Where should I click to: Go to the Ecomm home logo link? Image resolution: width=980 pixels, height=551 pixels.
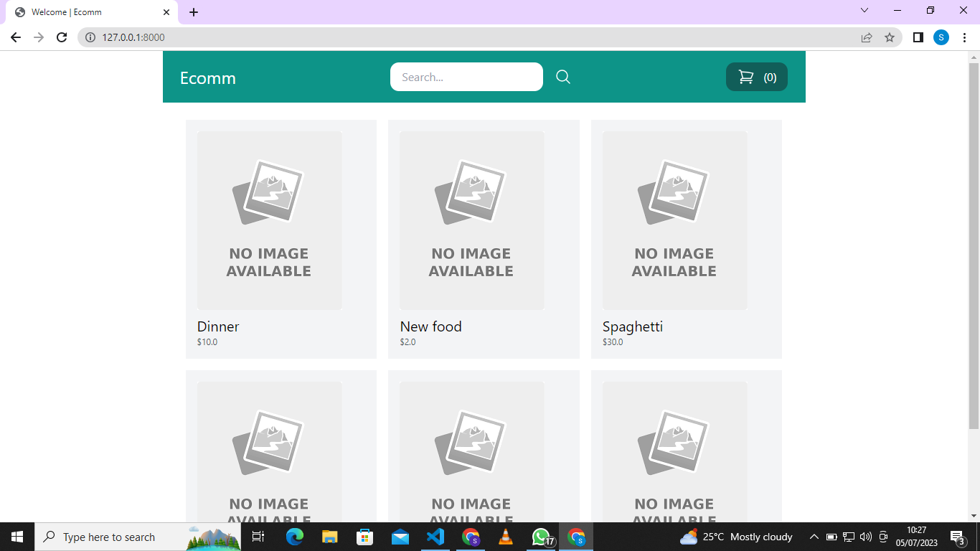pos(208,78)
